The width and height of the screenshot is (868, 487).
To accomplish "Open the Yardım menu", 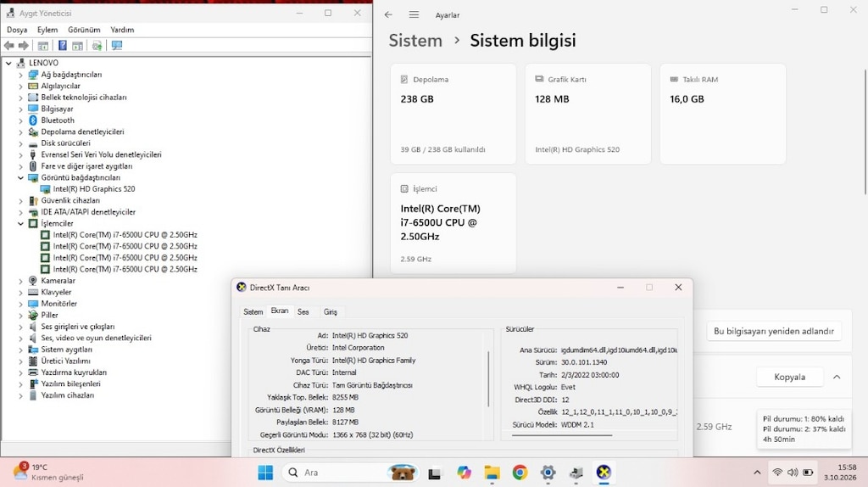I will coord(122,30).
